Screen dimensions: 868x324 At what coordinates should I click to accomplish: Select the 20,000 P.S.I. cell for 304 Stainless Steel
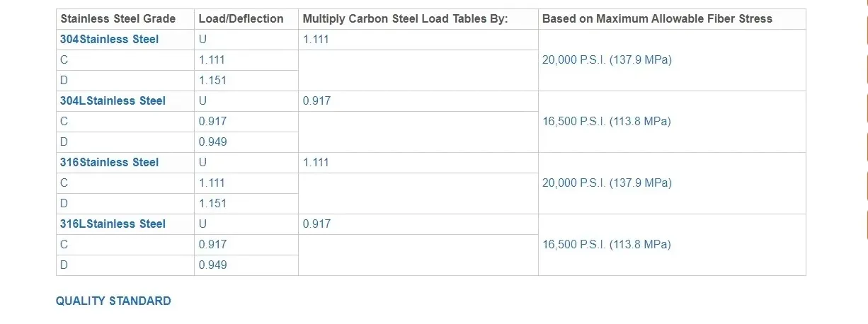tap(607, 60)
